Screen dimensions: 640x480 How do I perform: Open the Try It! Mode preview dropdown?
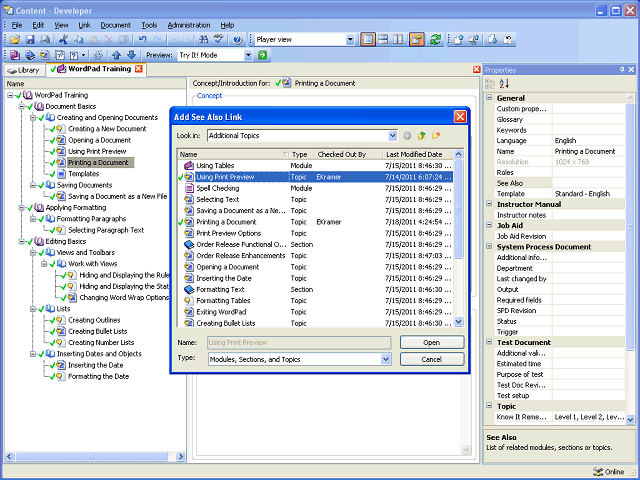coord(248,55)
